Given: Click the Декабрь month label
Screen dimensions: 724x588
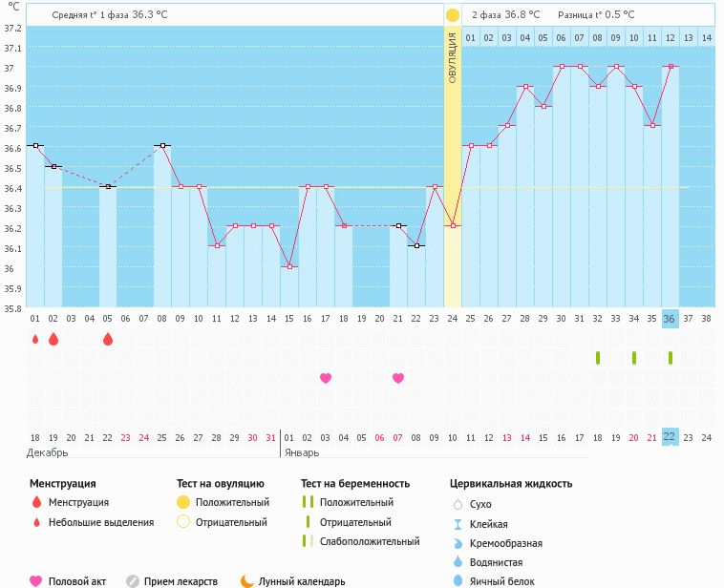Looking at the screenshot, I should coord(47,452).
